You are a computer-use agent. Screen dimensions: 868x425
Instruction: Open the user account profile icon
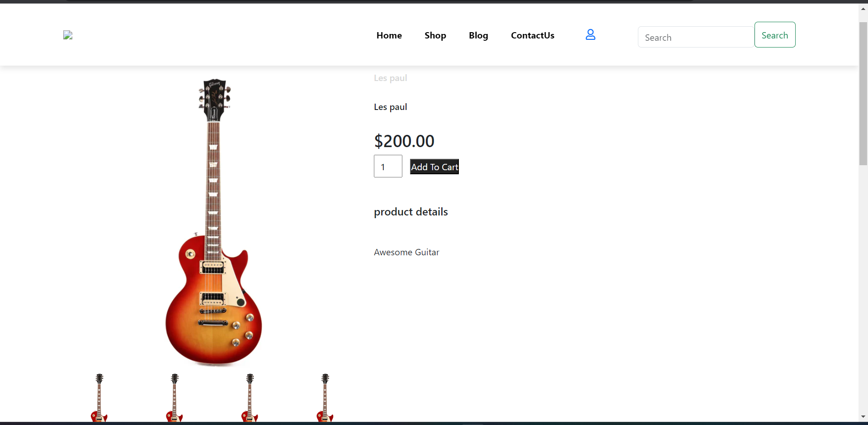tap(590, 35)
